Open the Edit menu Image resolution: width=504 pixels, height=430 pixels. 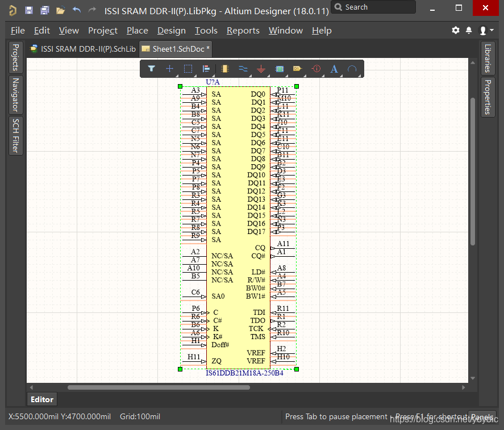[x=42, y=31]
